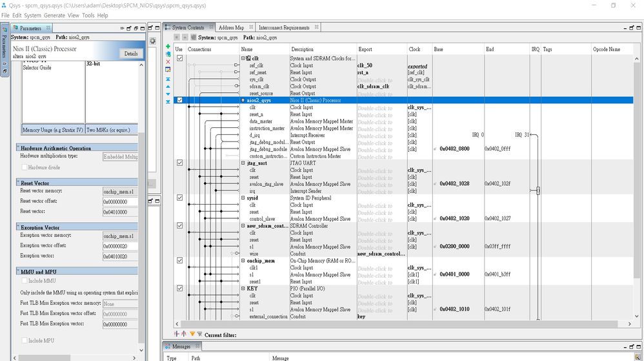Click the Move to bottom arrow icon

168,101
